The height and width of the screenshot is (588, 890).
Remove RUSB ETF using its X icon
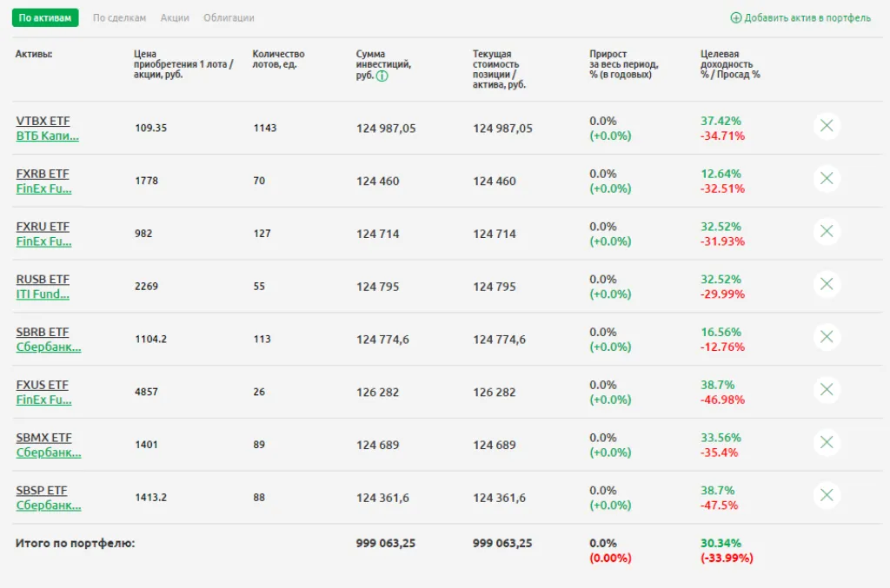(x=827, y=285)
